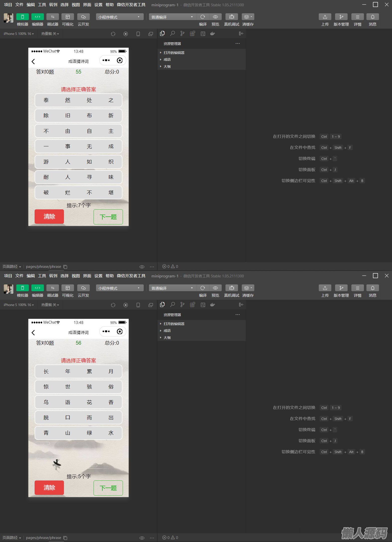The height and width of the screenshot is (542, 392).
Task: Select the 游人如织 answer row
Action: [x=79, y=162]
